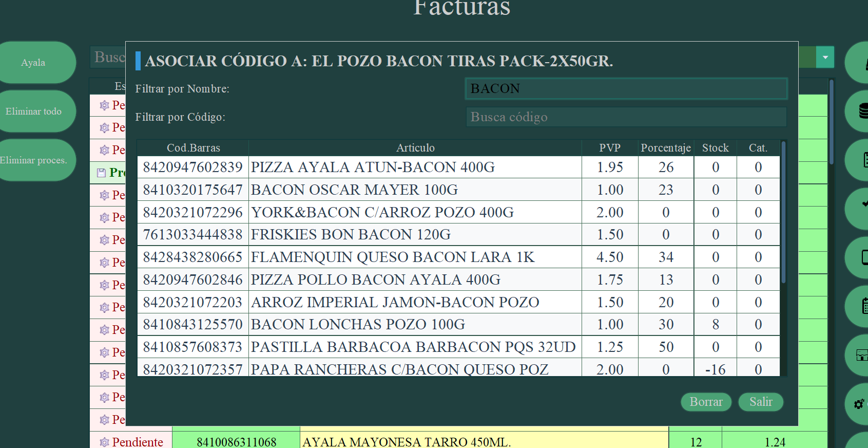Click barcode 8420321072296

point(193,213)
